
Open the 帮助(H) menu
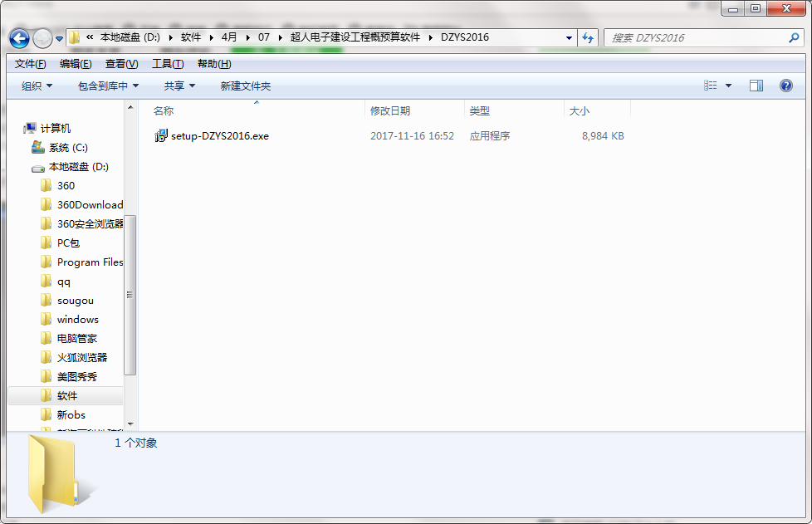coord(214,64)
